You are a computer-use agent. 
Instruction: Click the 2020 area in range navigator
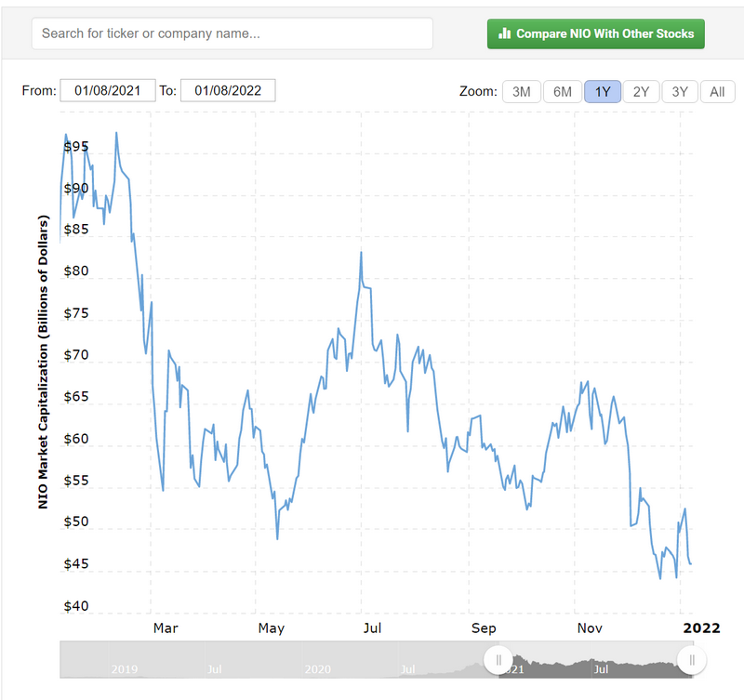click(318, 668)
